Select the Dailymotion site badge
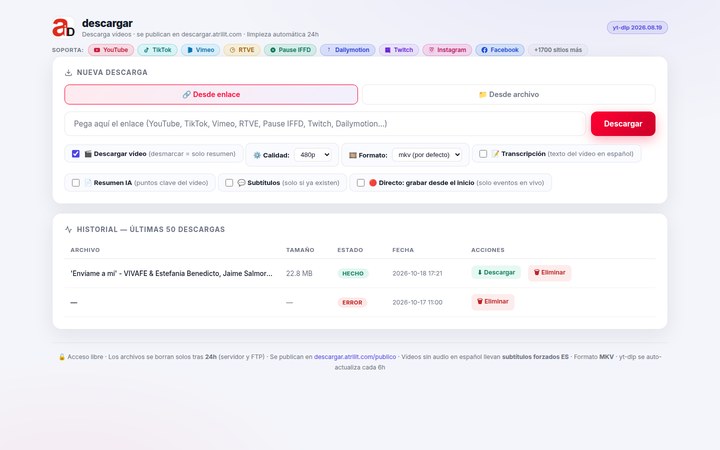This screenshot has width=720, height=450. [x=348, y=50]
